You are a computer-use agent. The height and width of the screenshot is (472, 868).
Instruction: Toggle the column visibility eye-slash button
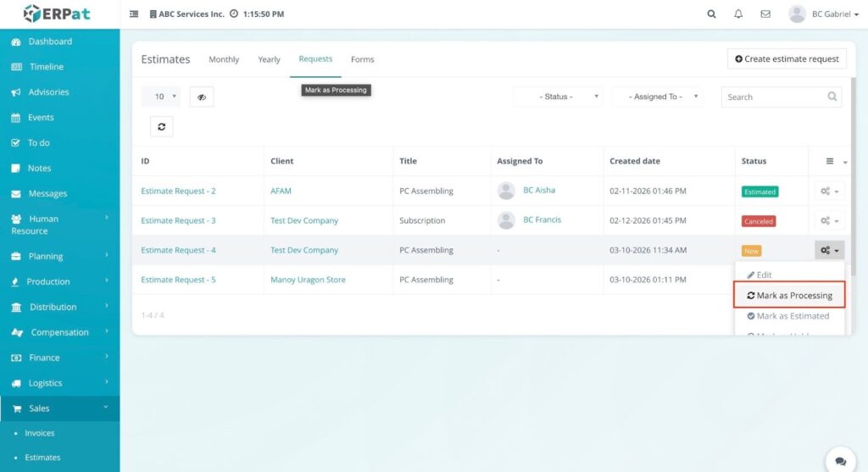click(x=202, y=97)
